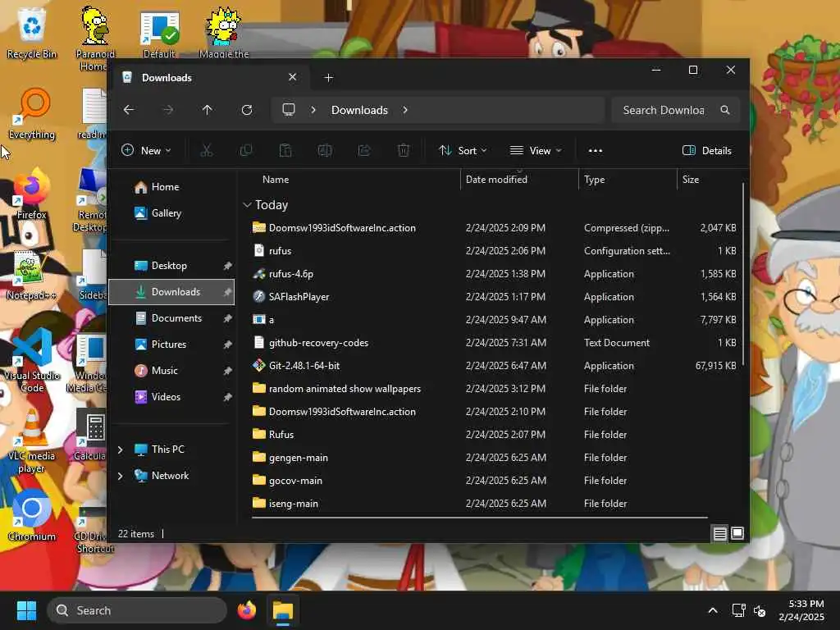Click the This PC monitor icon in address bar
The image size is (840, 630).
click(x=289, y=110)
